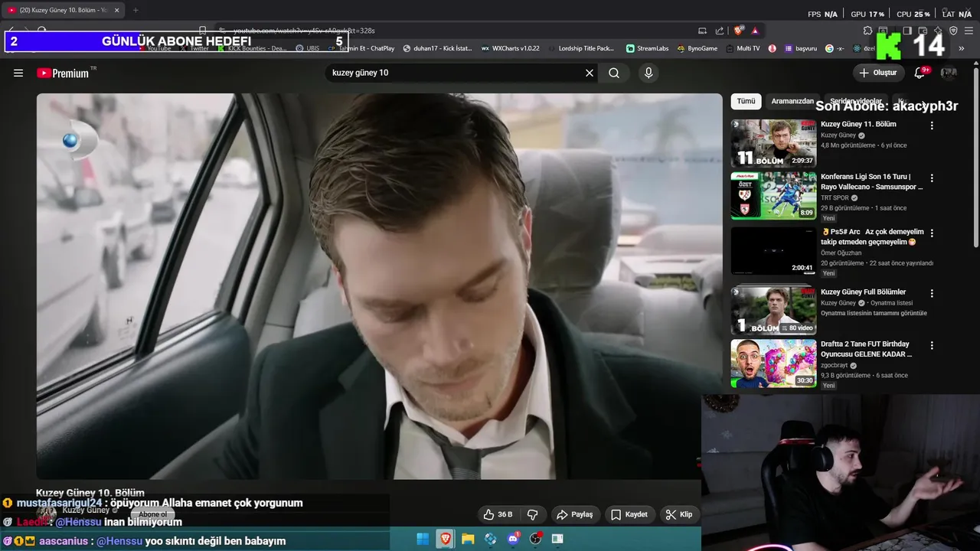Like the video with 36 B likes

coord(498,514)
